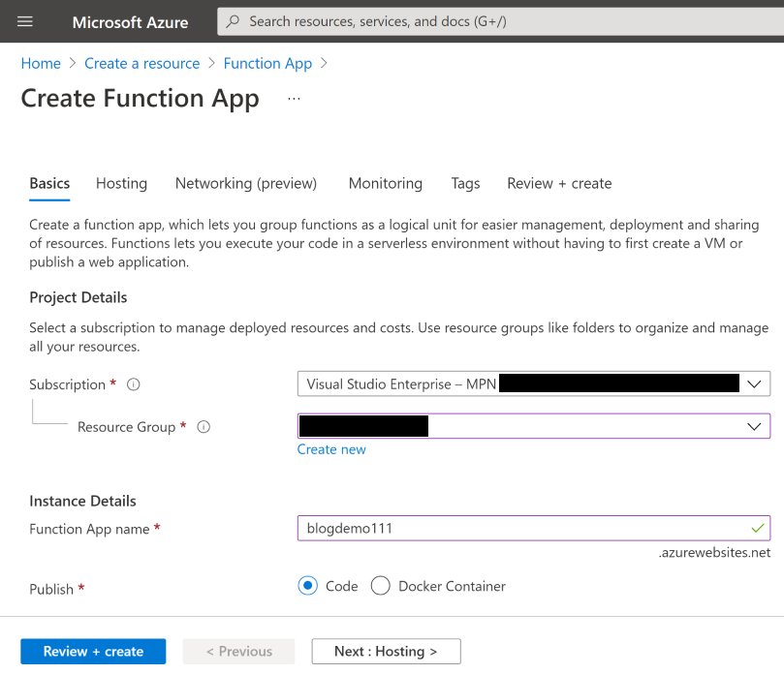Click the .azurewebsites.net suffix text

pyautogui.click(x=714, y=553)
